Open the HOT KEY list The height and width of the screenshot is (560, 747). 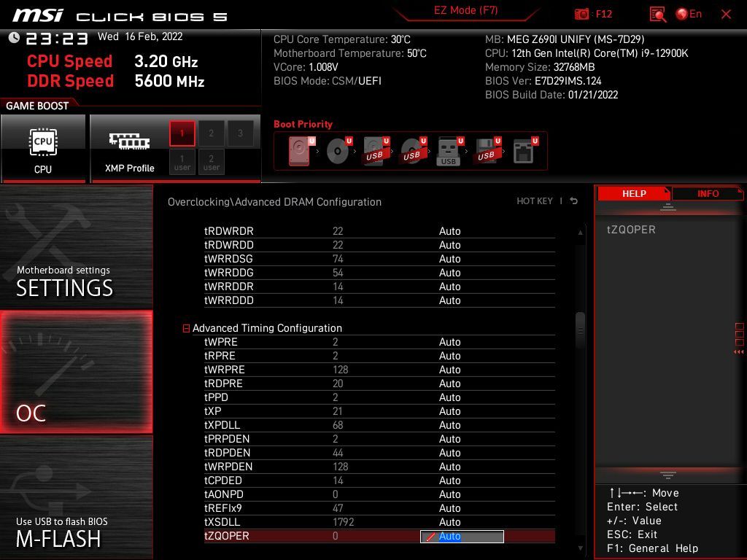point(535,201)
